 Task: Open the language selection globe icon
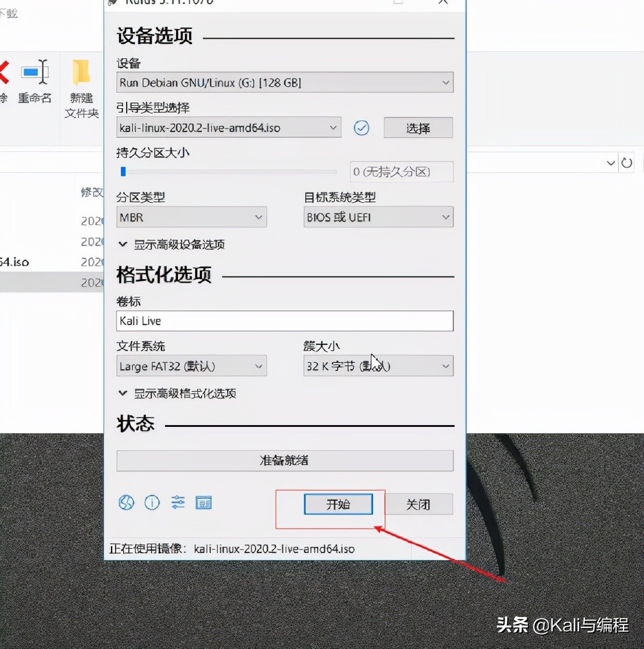[x=126, y=502]
